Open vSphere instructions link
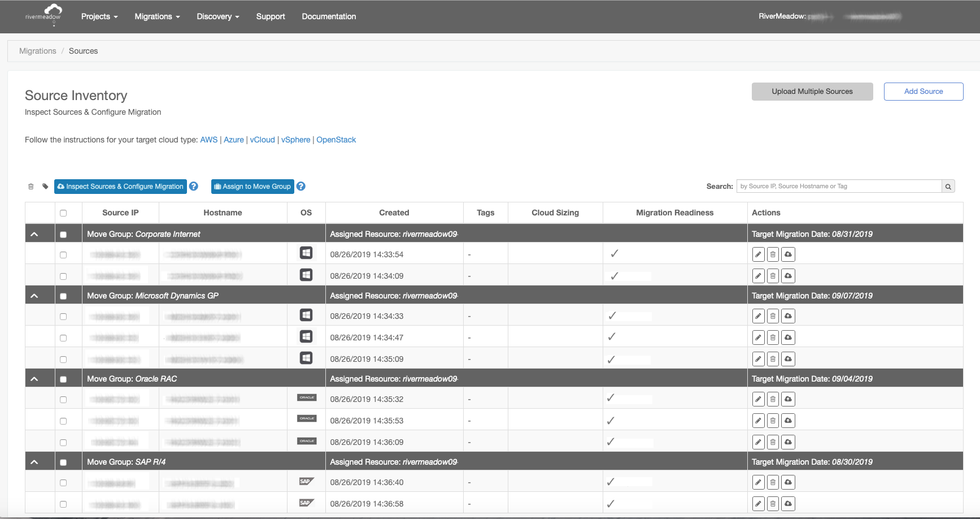This screenshot has width=980, height=519. 296,140
